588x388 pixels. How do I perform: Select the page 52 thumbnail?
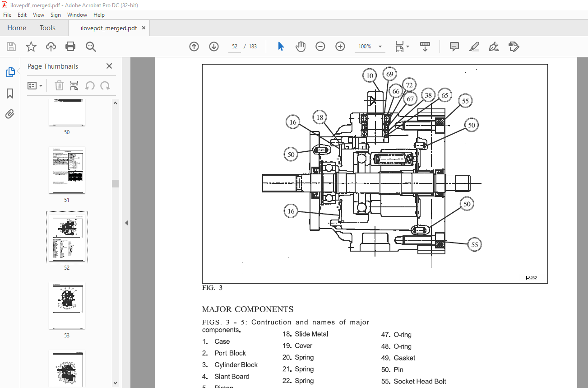pyautogui.click(x=67, y=238)
